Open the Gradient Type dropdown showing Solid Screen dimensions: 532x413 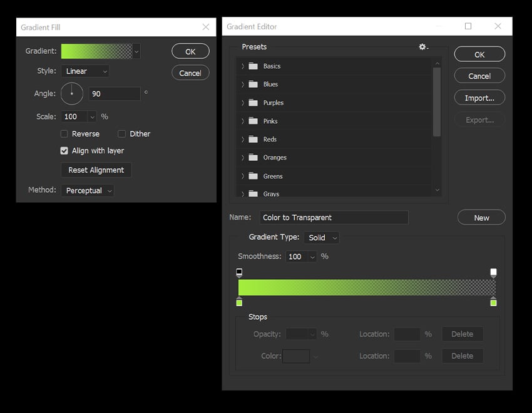321,237
